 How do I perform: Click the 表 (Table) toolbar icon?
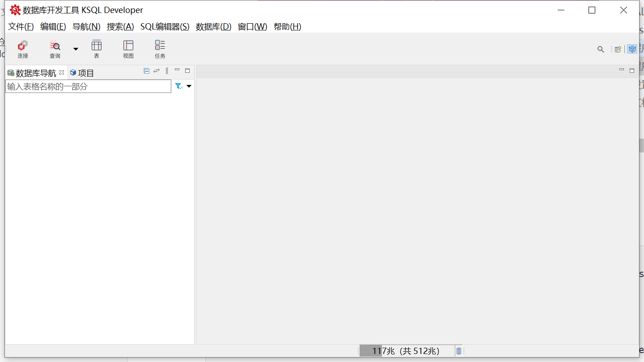click(97, 49)
